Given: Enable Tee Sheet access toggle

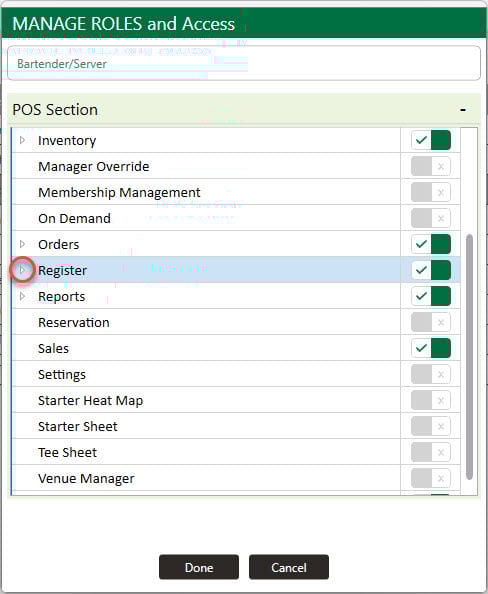Looking at the screenshot, I should coord(431,452).
